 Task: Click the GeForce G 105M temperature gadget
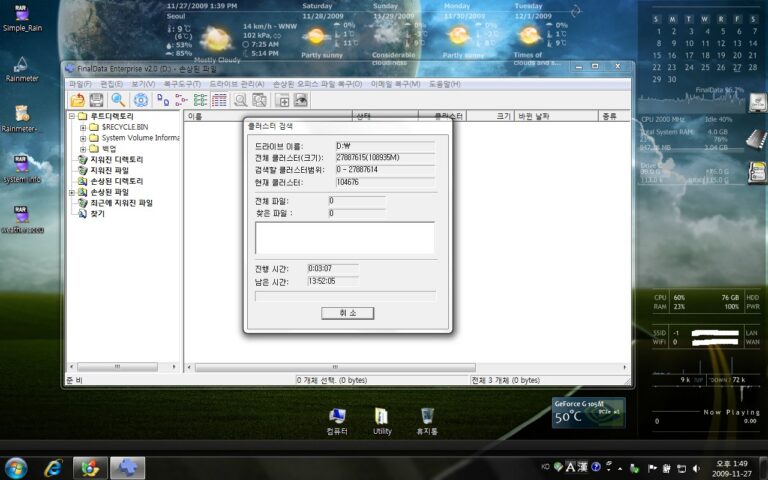(589, 412)
